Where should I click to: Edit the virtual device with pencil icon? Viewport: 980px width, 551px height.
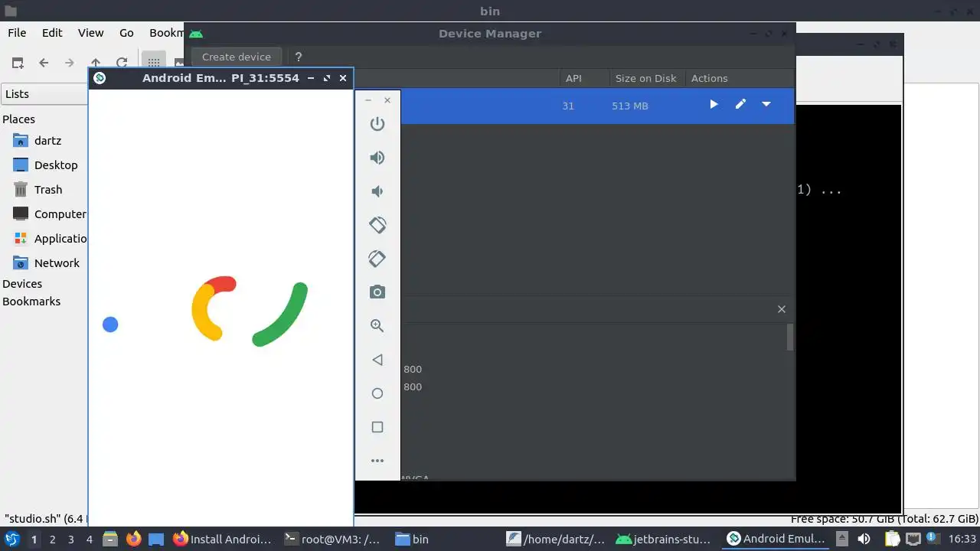(740, 104)
